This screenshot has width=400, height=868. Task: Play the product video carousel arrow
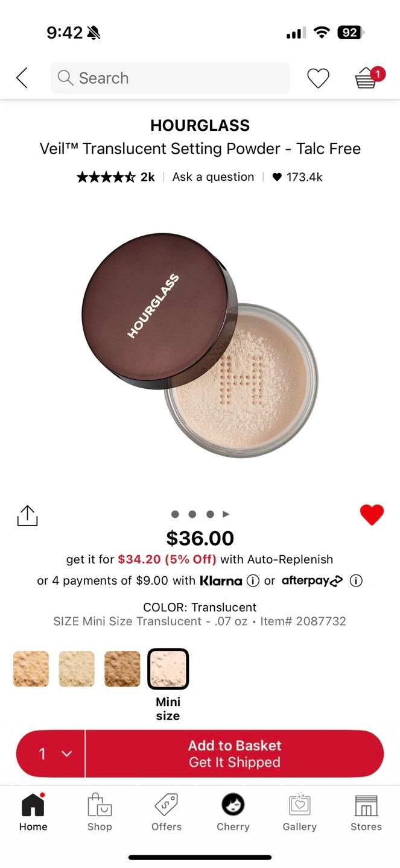coord(226,514)
